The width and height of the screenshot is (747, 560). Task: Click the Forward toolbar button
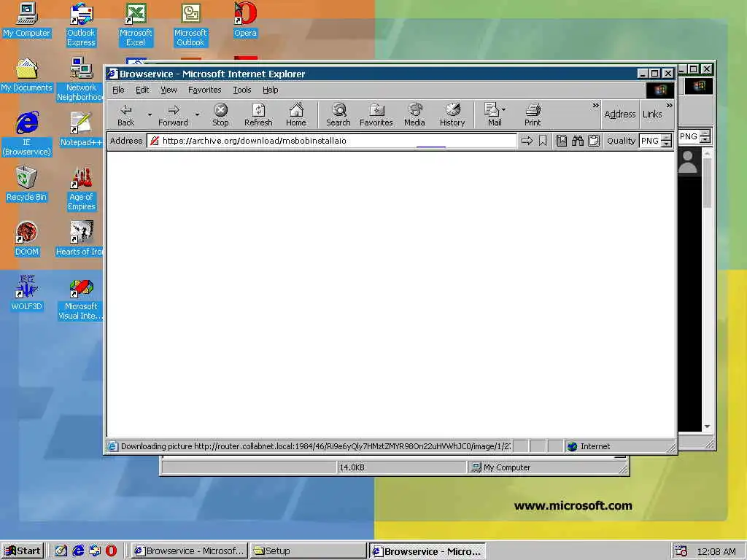click(x=173, y=114)
